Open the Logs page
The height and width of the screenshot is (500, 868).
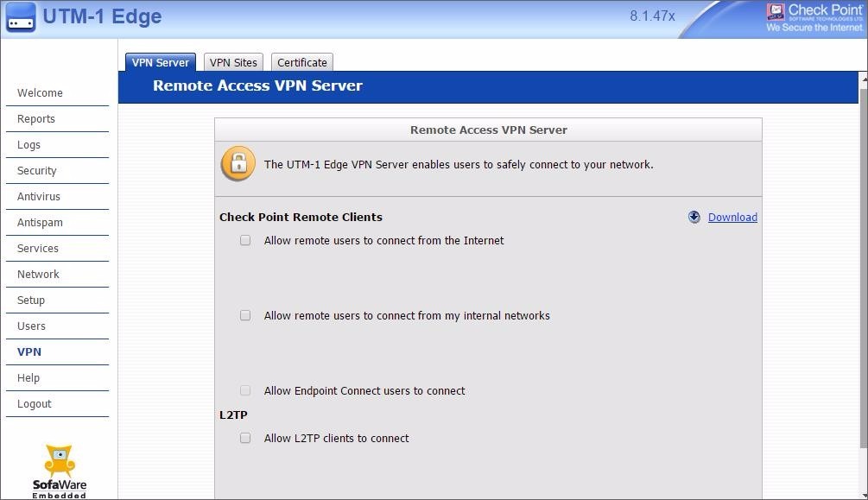pos(29,145)
